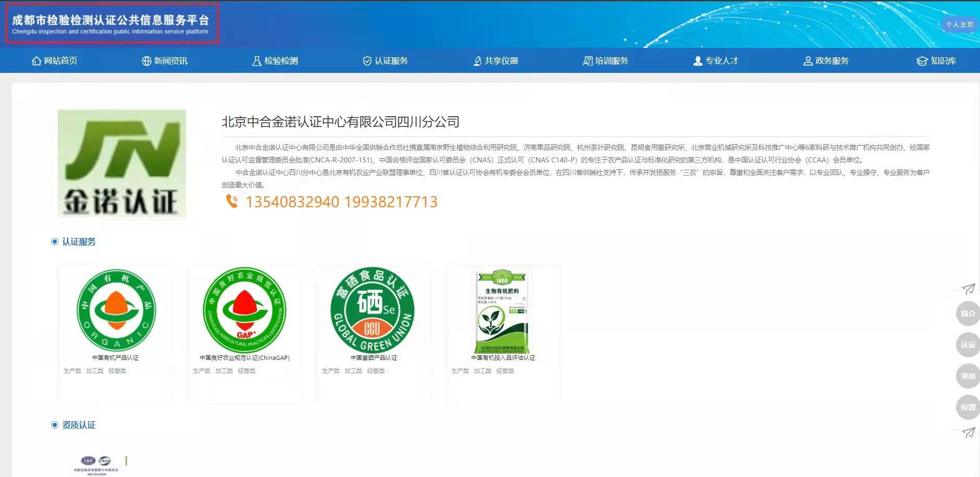The image size is (980, 477).
Task: Select the globe icon for 新闻资讯
Action: point(146,60)
